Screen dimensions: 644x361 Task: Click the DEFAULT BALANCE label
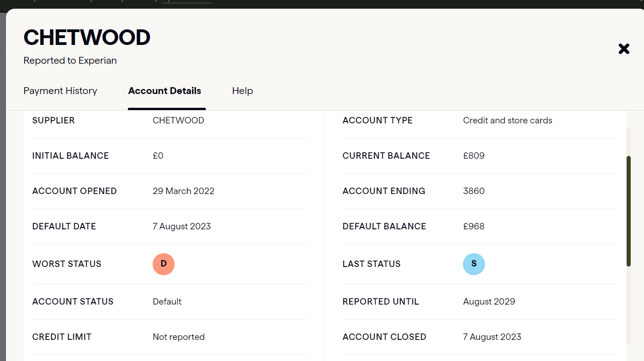(x=385, y=227)
